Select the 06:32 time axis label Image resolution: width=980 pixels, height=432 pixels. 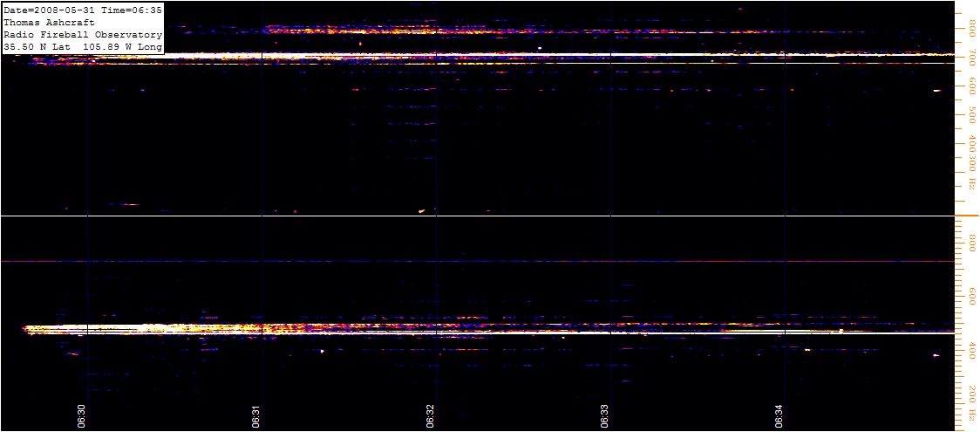tap(432, 415)
